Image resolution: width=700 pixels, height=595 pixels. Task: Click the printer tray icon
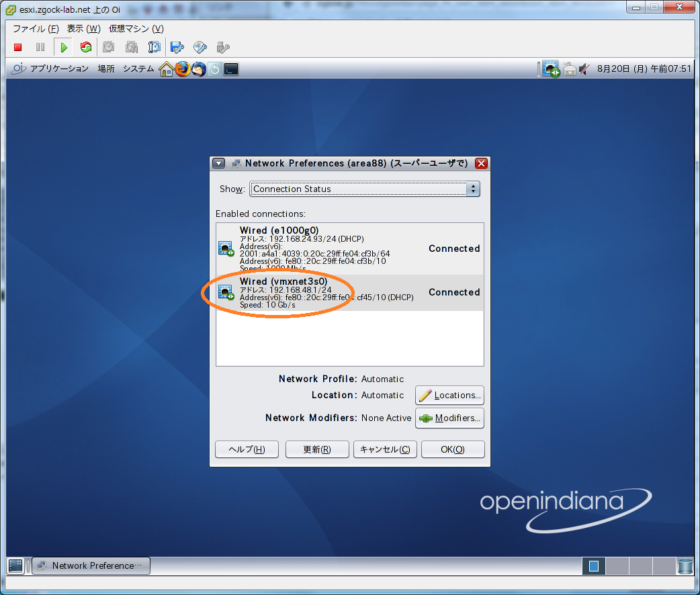(570, 69)
